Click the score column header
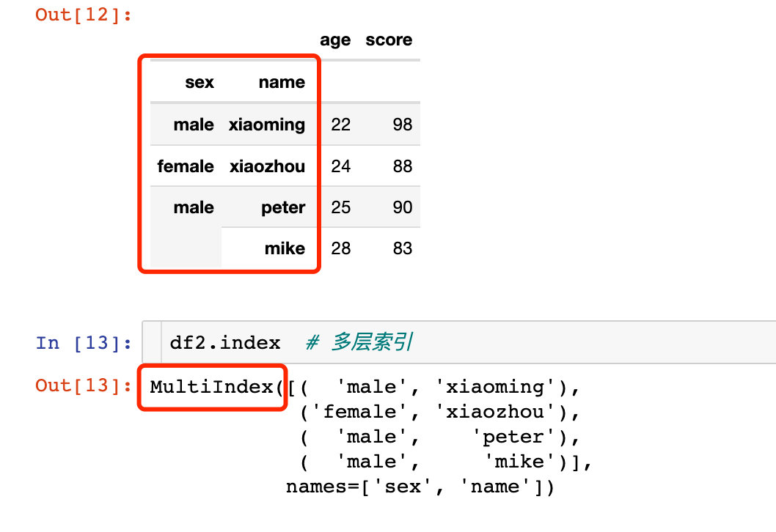The width and height of the screenshot is (776, 532). click(x=389, y=40)
